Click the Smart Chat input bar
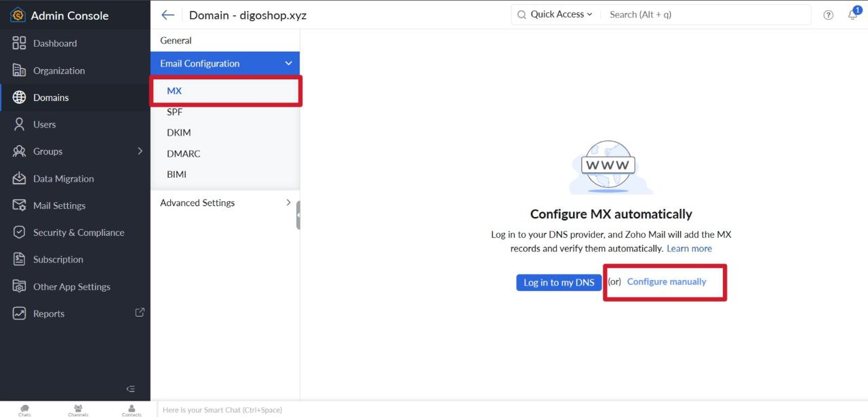Viewport: 868px width, 417px height. [x=512, y=410]
